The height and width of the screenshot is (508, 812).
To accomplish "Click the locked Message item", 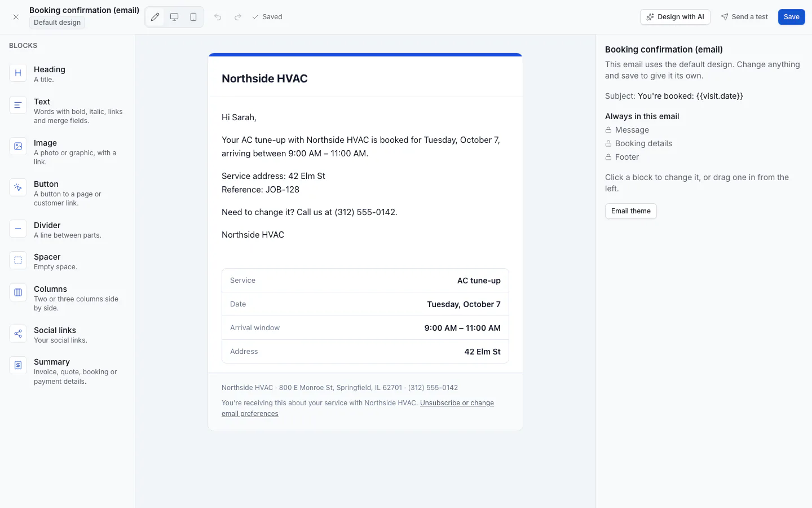I will tap(627, 130).
